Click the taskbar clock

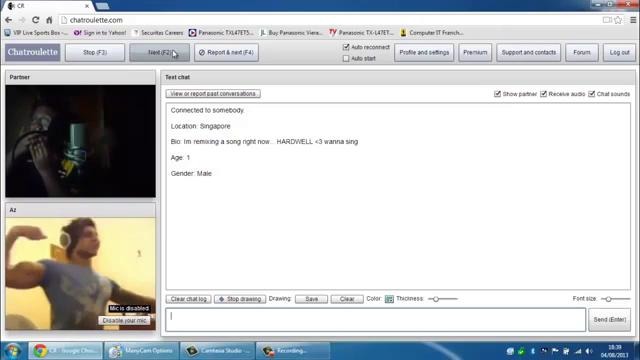pos(614,351)
